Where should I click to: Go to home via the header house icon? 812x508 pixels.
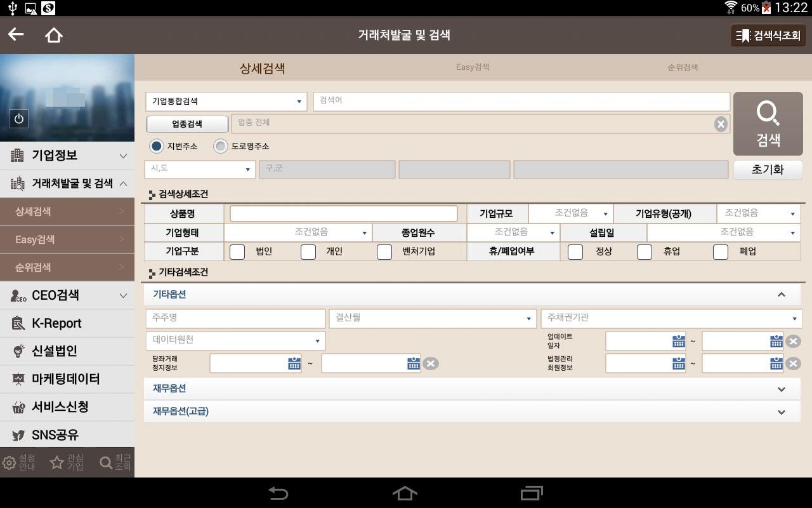coord(54,35)
